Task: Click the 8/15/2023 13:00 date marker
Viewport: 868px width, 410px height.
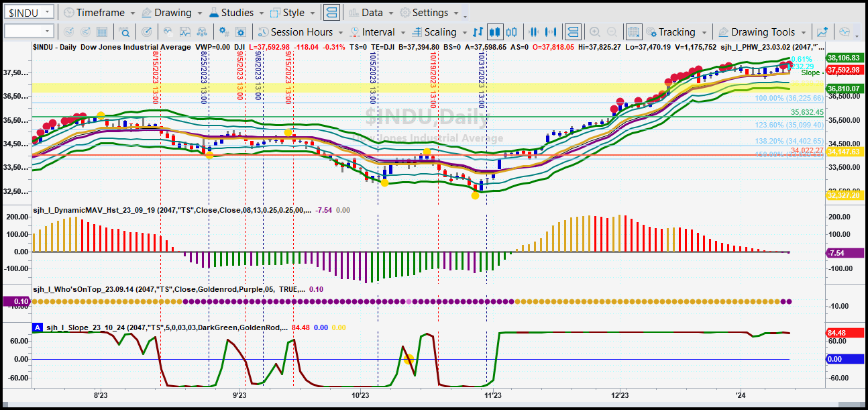Action: 154,79
